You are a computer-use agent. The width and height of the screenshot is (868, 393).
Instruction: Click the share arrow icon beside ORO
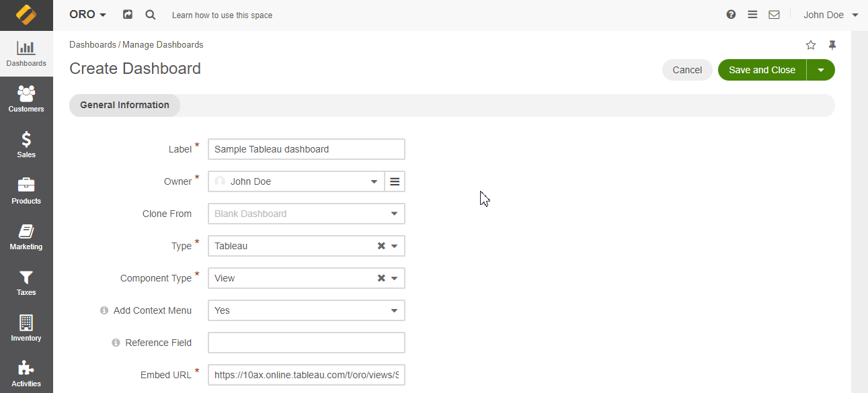pyautogui.click(x=128, y=15)
